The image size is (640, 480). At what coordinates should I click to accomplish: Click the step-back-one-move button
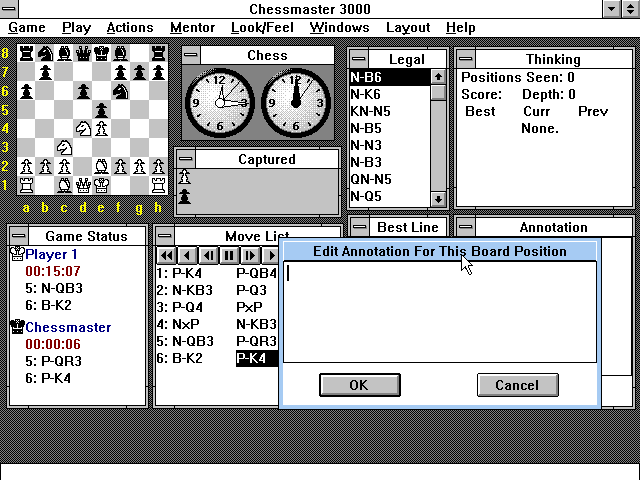click(x=209, y=256)
